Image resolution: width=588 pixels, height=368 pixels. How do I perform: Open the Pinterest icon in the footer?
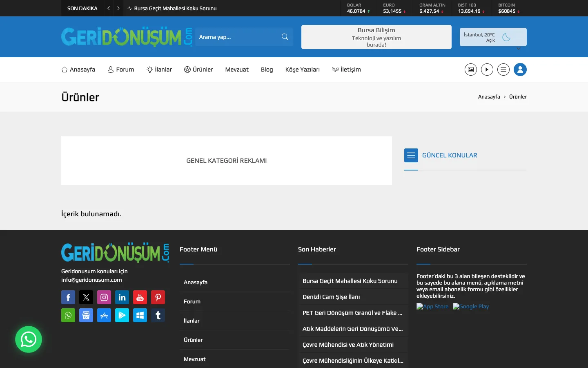158,297
